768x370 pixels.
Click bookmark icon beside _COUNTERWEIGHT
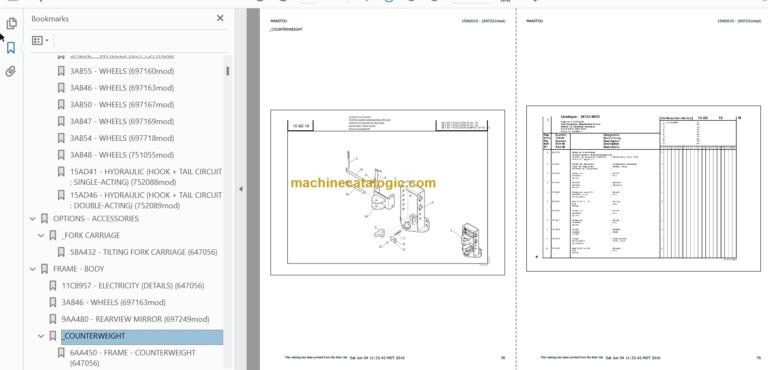point(53,336)
